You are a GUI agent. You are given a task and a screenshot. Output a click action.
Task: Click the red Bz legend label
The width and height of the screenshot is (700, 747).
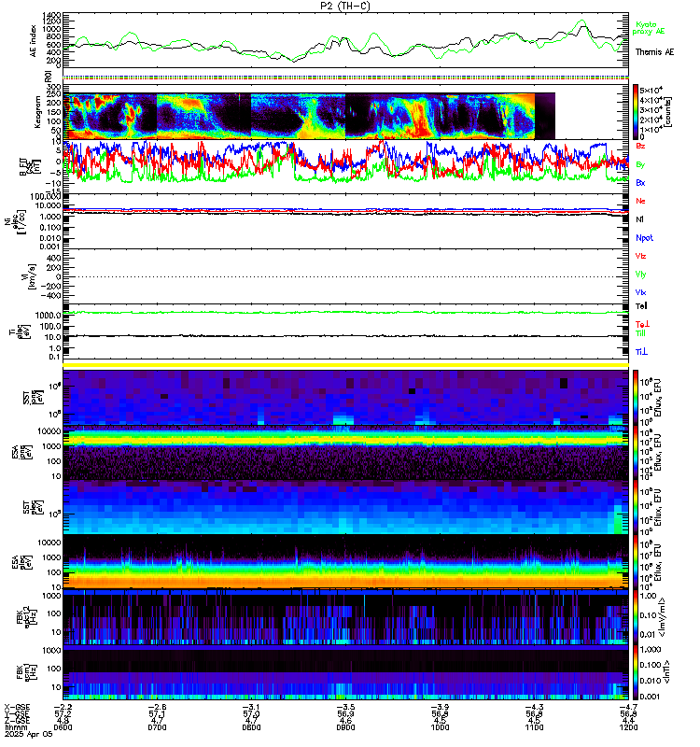point(640,146)
